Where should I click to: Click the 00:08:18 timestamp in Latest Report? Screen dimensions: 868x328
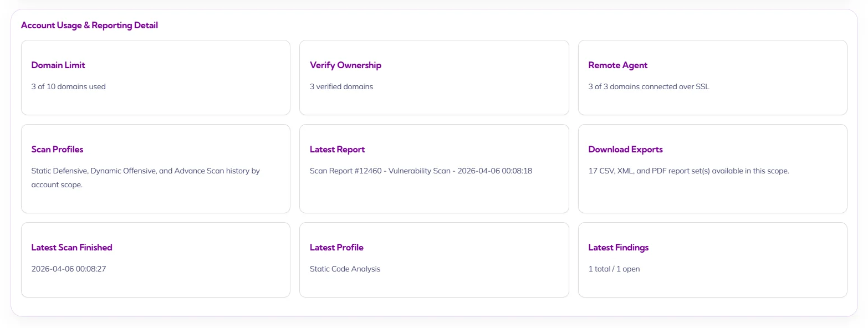click(517, 171)
